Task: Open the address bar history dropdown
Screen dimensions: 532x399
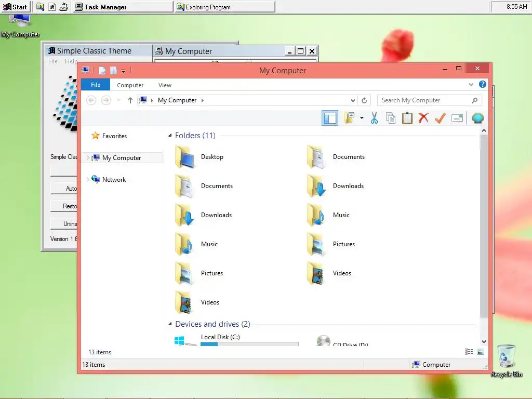Action: tap(353, 100)
